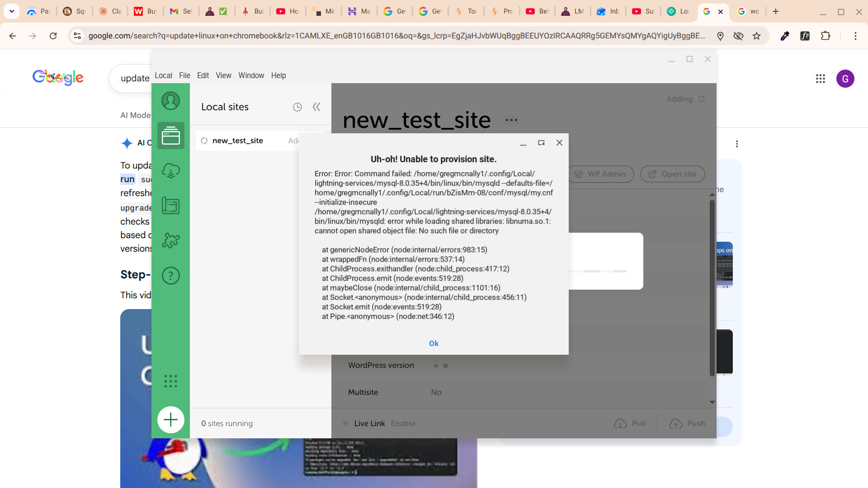This screenshot has width=868, height=488.
Task: Open the account avatar icon in Local sidebar
Action: 170,101
